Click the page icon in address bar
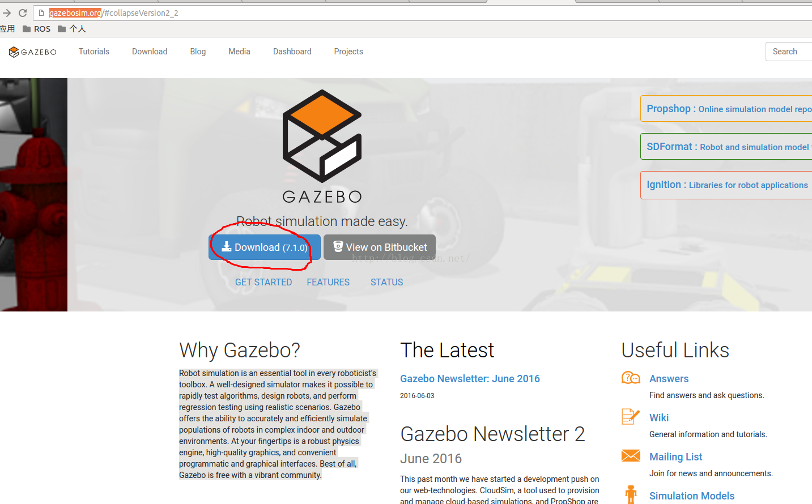The width and height of the screenshot is (812, 504). (41, 12)
